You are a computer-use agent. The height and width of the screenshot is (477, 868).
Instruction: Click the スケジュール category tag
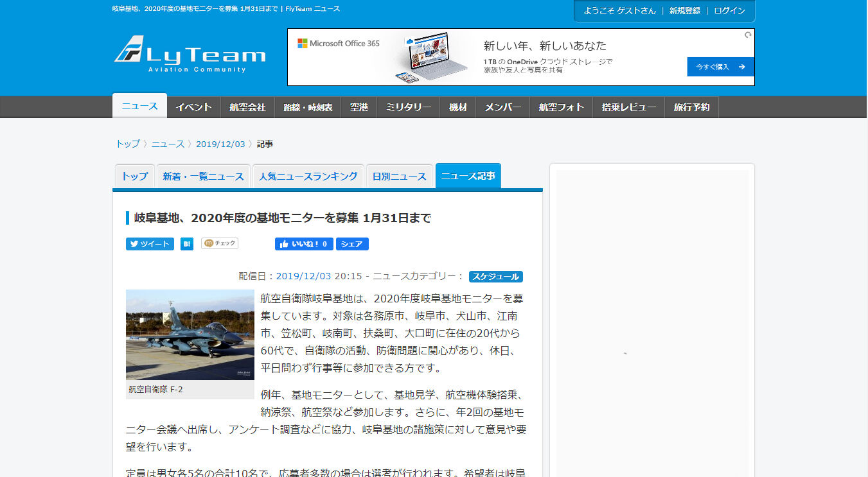tap(495, 277)
